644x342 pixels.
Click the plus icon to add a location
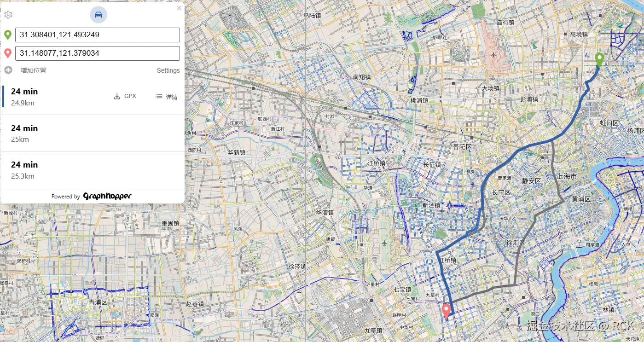tap(8, 70)
